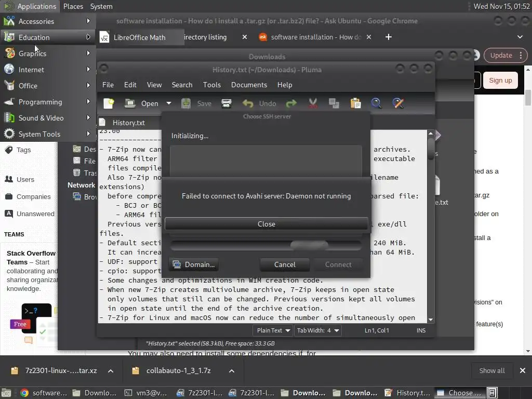Click the Find and Replace icon
This screenshot has height=399, width=532.
(398, 103)
